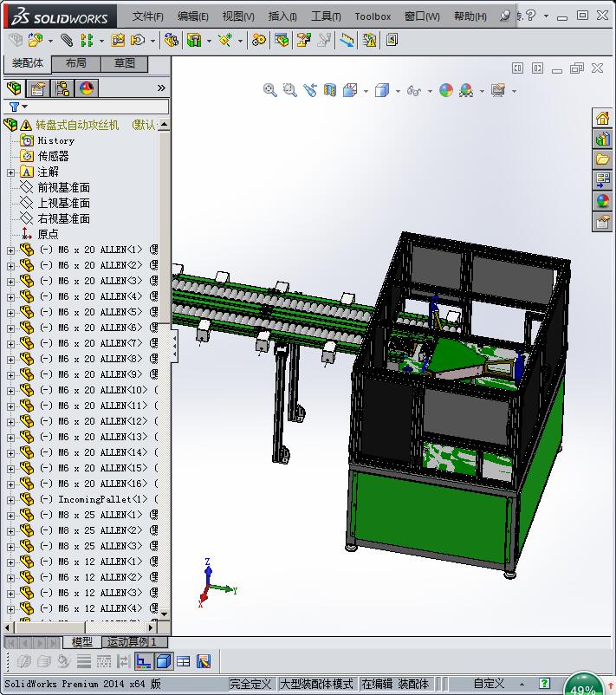
Task: Switch to the PropertyManager tab icon
Action: tap(38, 88)
